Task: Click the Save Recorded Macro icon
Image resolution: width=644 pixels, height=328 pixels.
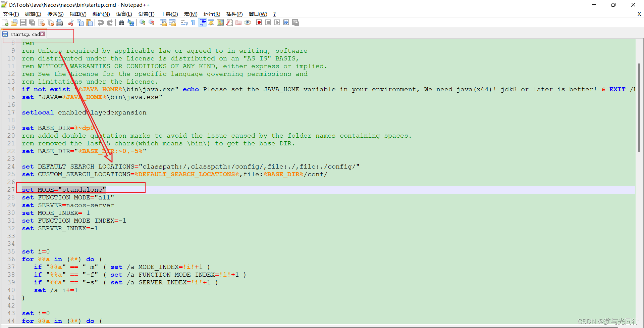Action: (x=296, y=22)
